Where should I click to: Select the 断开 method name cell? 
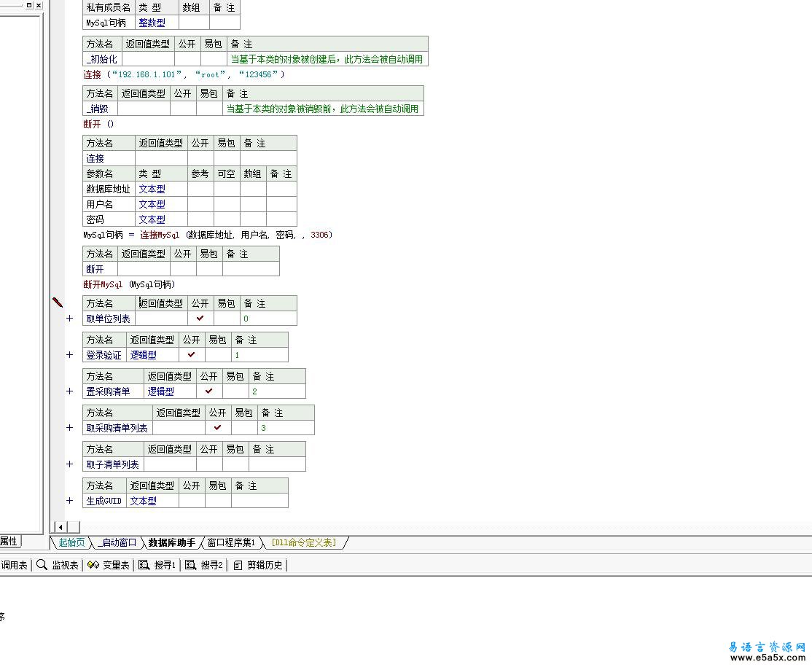pyautogui.click(x=100, y=269)
